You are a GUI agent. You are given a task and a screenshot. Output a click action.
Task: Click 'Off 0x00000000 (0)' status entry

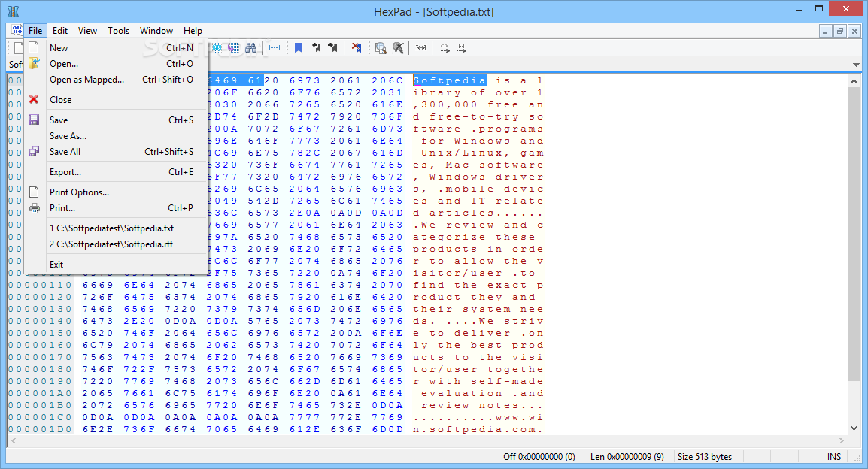point(539,457)
